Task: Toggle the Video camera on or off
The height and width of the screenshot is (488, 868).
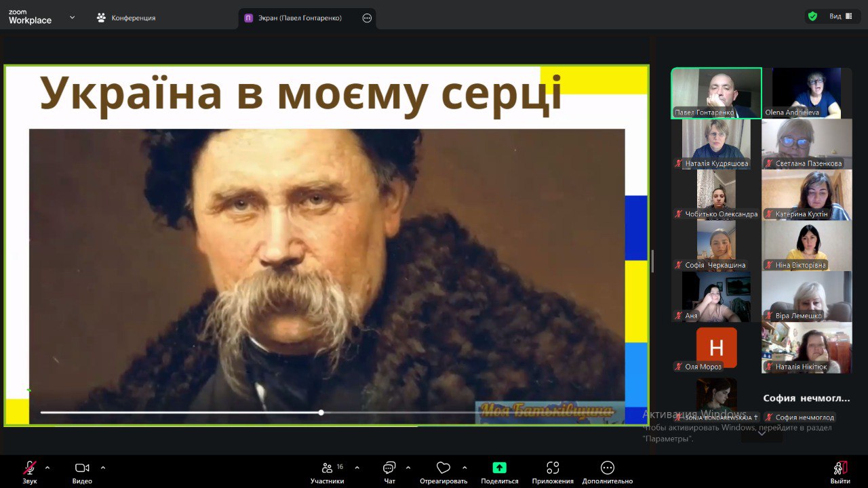Action: [82, 468]
